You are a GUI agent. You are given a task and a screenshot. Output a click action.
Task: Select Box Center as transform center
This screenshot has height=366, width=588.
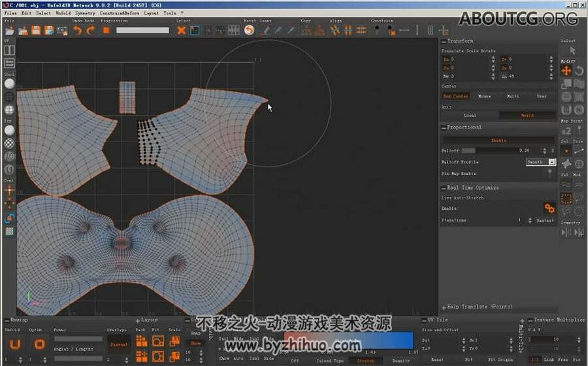pos(455,96)
